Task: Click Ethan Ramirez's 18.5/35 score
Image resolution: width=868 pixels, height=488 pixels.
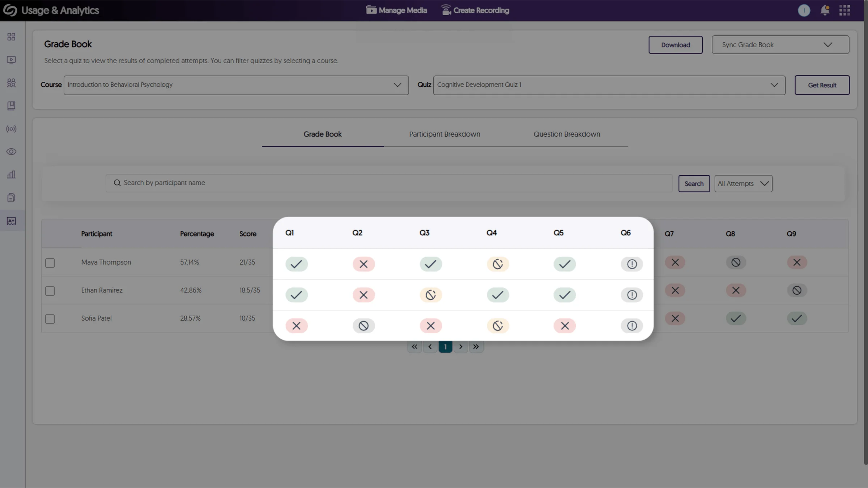Action: point(250,290)
